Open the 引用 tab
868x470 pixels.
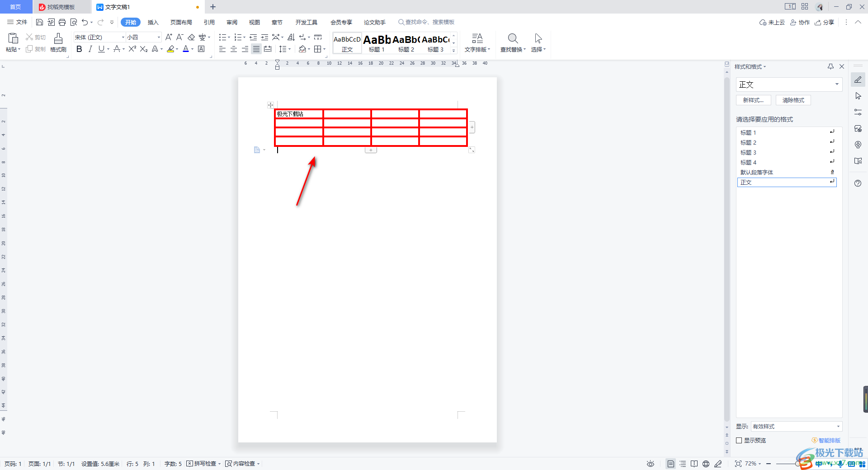pyautogui.click(x=209, y=22)
